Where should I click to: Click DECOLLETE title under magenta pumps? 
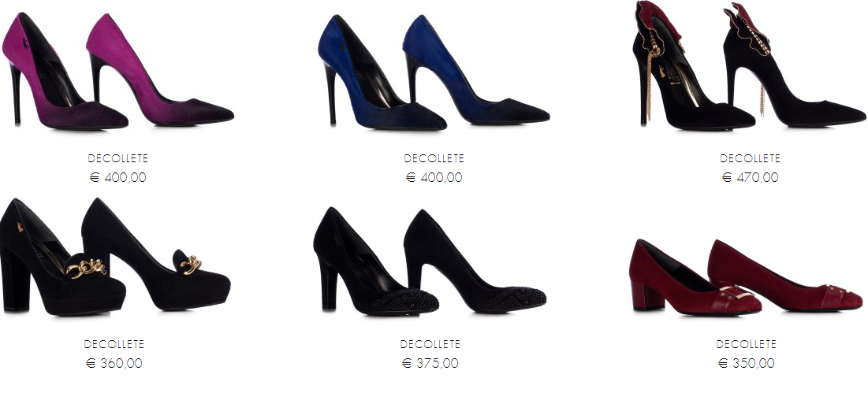coord(118,158)
